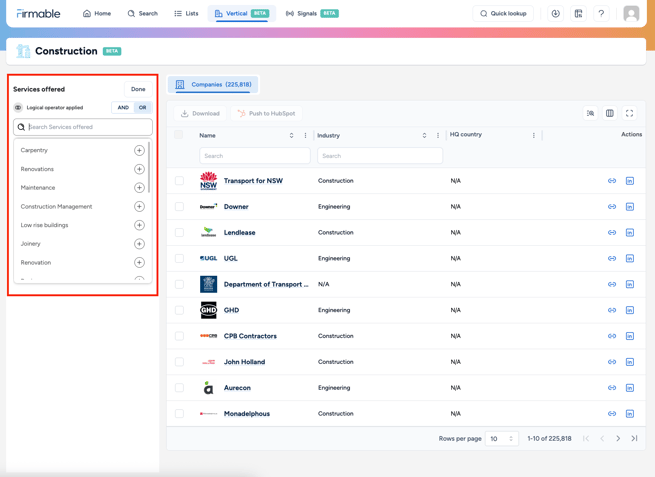Sort by Industry column arrows

point(424,135)
